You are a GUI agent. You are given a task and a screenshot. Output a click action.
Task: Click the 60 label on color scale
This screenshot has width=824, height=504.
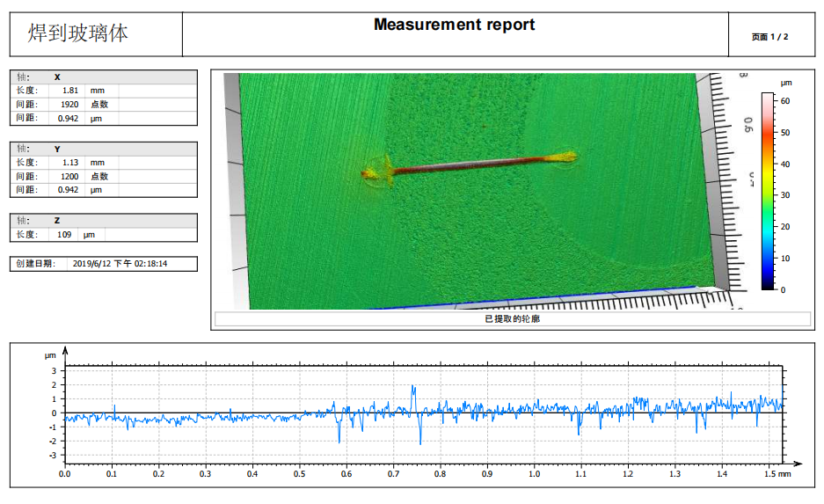[785, 101]
